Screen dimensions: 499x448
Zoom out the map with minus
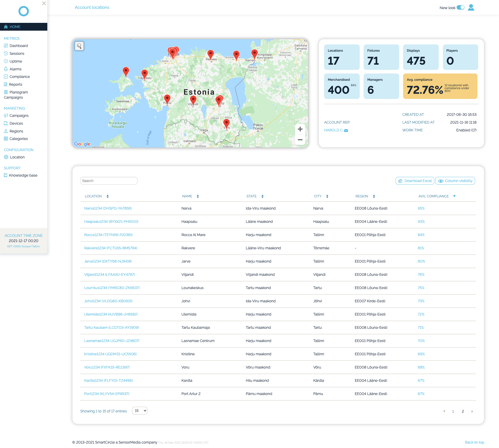300,140
